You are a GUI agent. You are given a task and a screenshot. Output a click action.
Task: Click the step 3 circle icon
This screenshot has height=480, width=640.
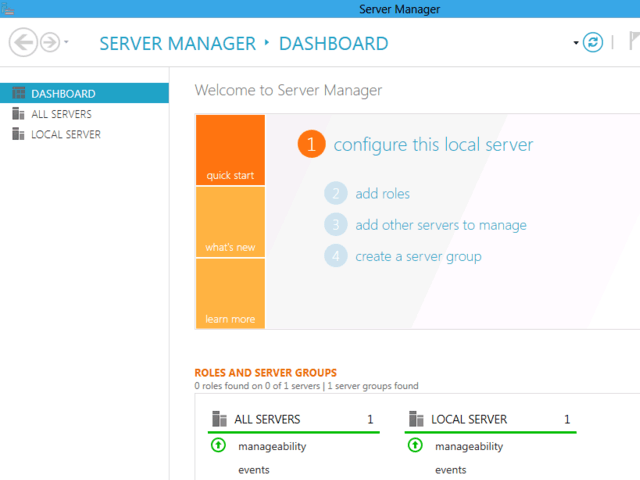tap(336, 224)
